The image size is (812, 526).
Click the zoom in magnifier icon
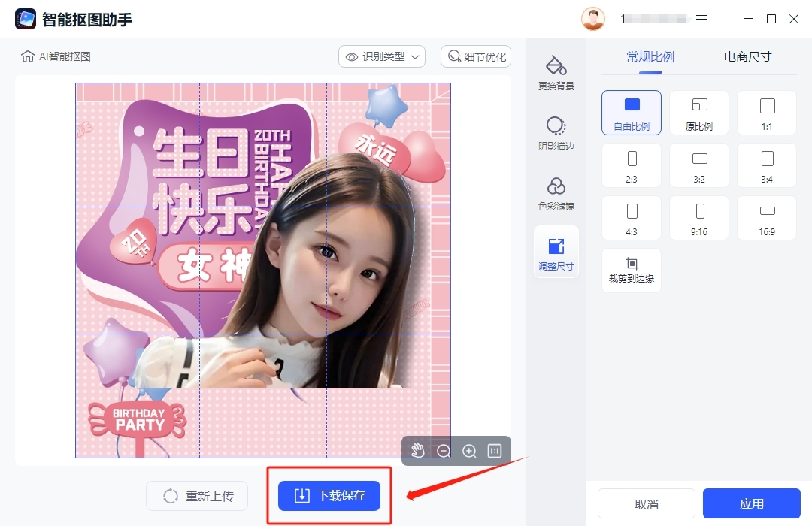[x=469, y=451]
